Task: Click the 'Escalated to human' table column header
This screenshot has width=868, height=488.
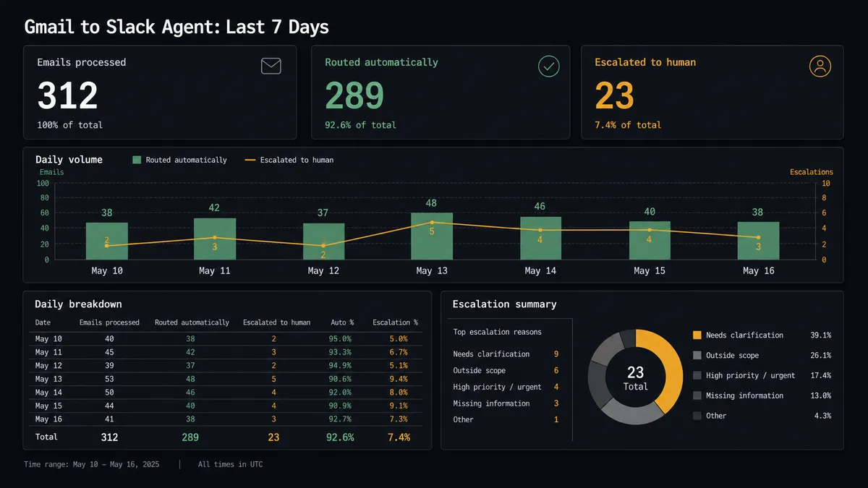Action: [x=277, y=322]
